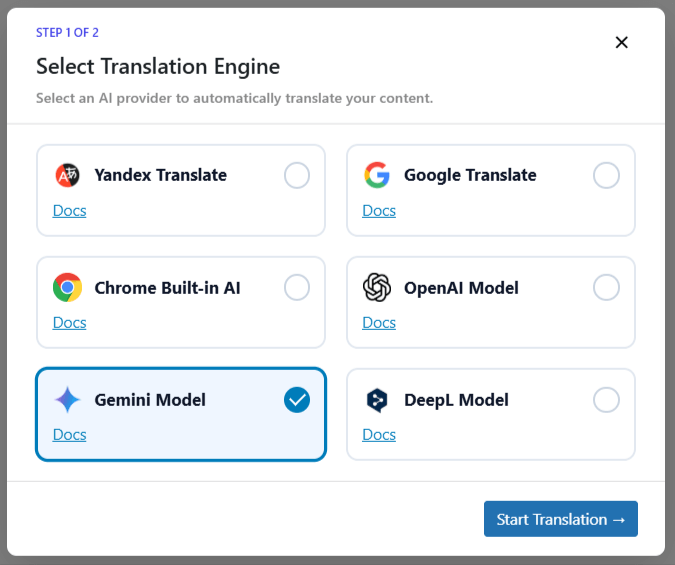This screenshot has height=565, width=675.
Task: Open Docs link under Gemini Model
Action: click(69, 435)
